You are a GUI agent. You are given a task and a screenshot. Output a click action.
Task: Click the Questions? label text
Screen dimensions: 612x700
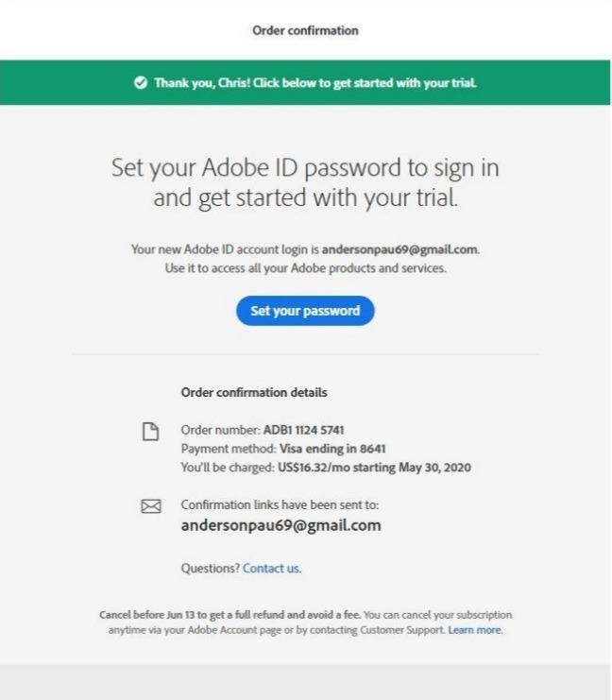coord(210,569)
